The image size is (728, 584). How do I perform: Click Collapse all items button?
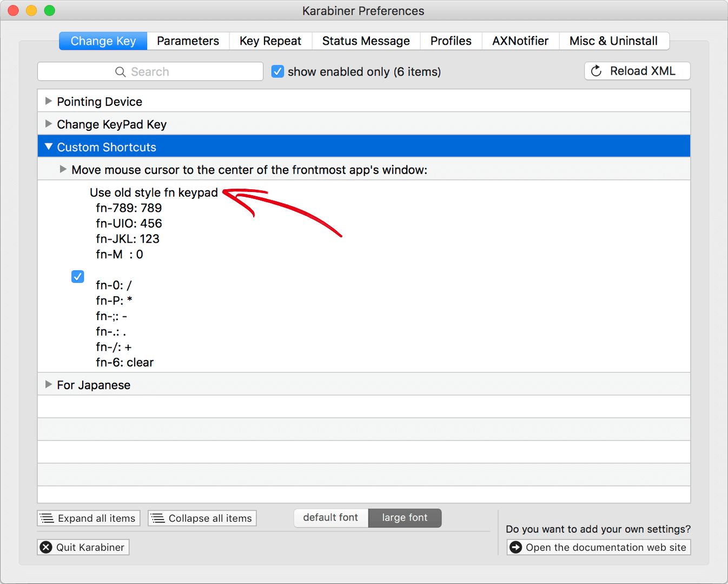point(202,518)
